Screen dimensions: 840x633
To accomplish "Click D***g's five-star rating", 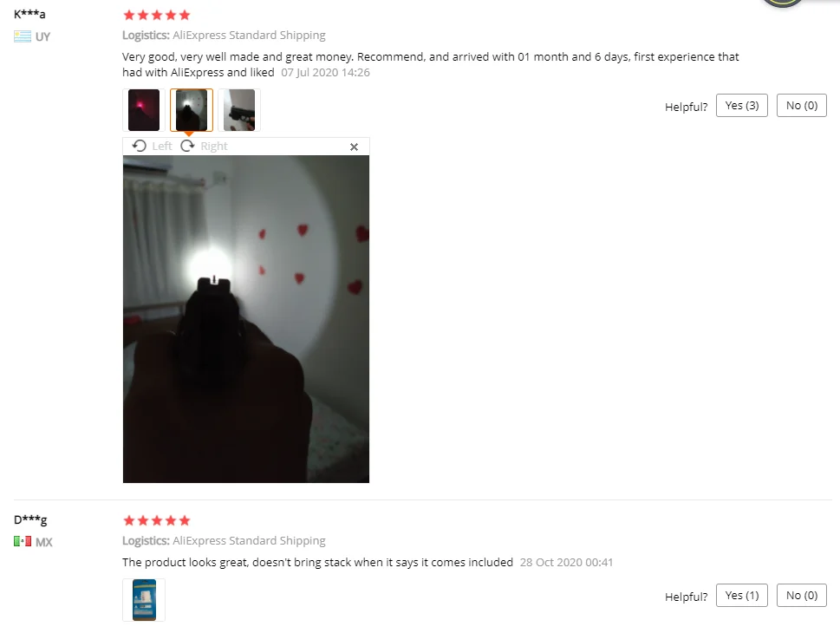I will coord(156,520).
